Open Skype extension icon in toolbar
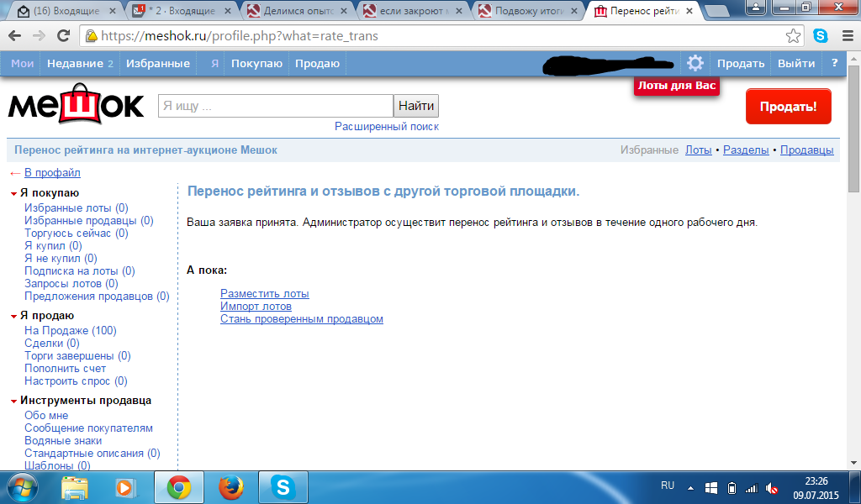The width and height of the screenshot is (861, 504). 821,36
